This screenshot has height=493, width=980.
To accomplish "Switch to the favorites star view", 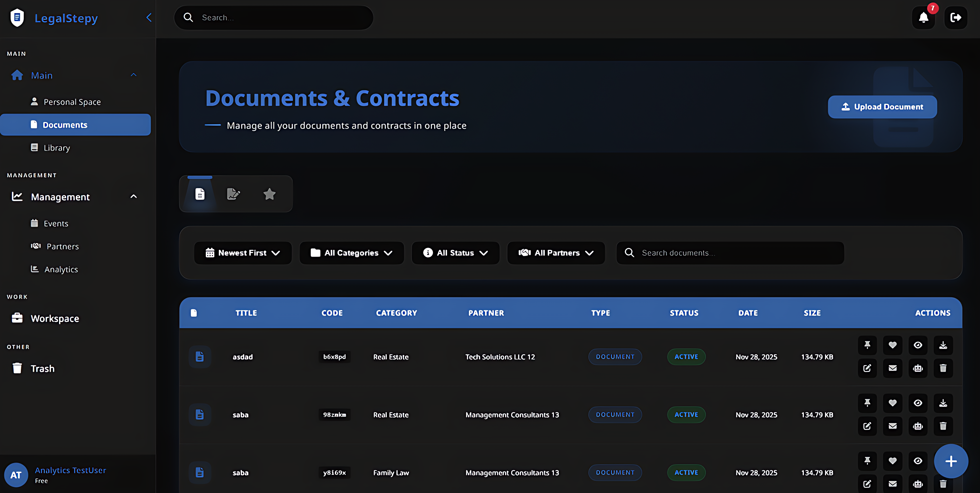I will 269,194.
